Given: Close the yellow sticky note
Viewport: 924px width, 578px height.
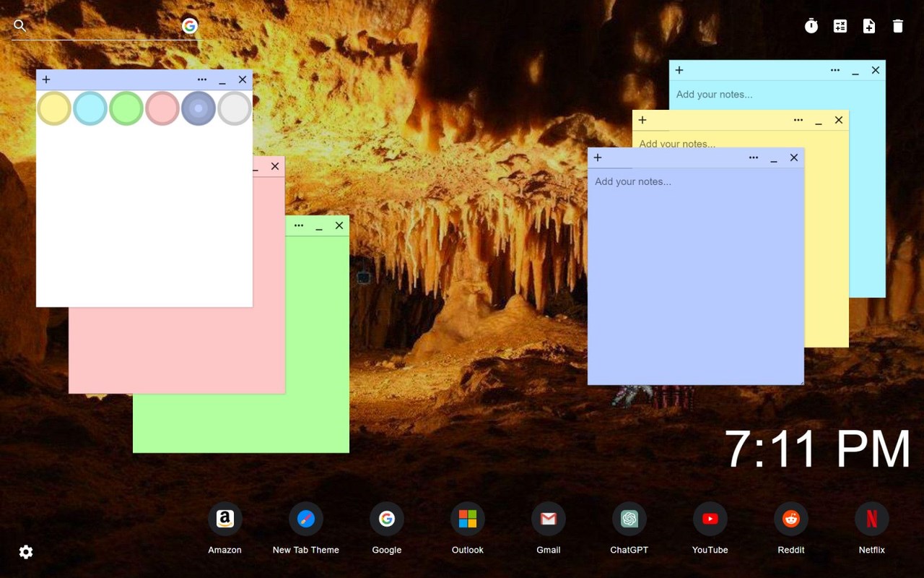Looking at the screenshot, I should [839, 120].
